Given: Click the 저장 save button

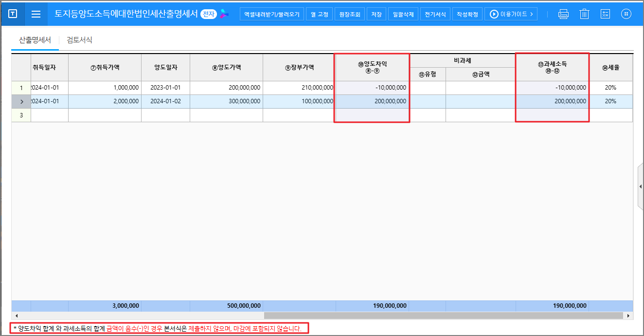Looking at the screenshot, I should 376,14.
